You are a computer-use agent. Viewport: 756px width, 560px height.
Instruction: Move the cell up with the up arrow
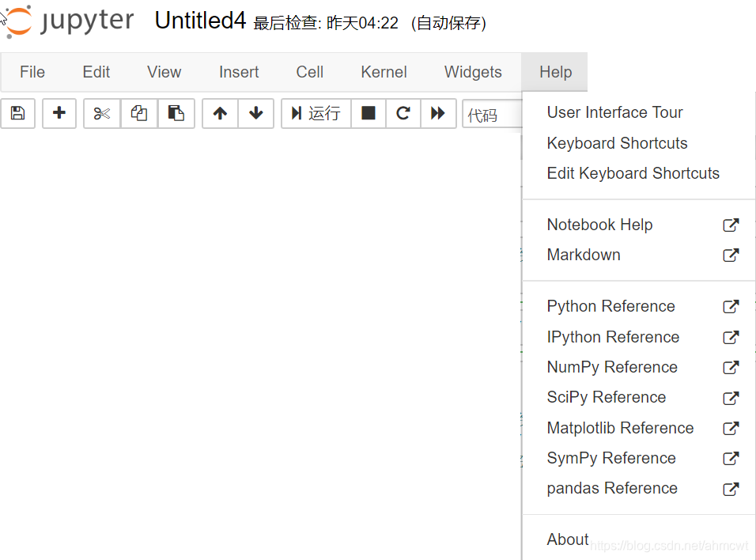pyautogui.click(x=219, y=113)
